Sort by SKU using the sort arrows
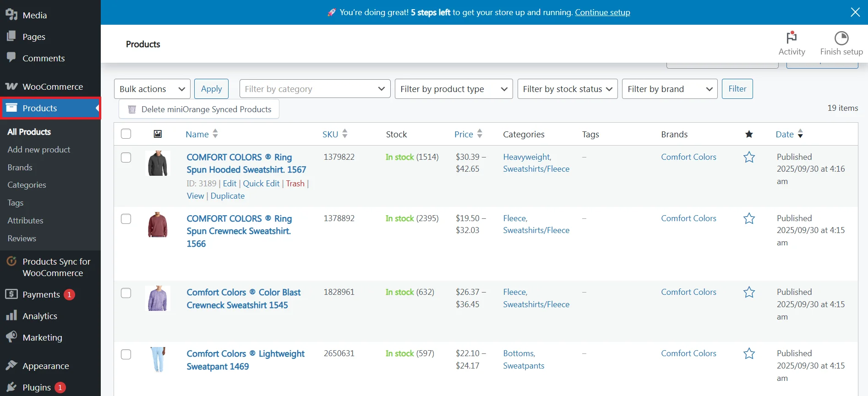 coord(345,134)
